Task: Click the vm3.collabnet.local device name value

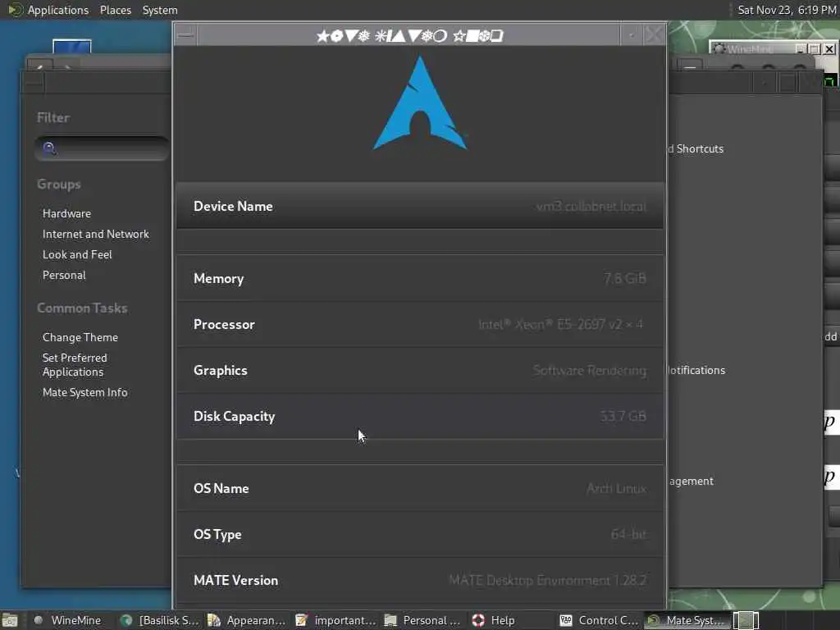Action: pyautogui.click(x=591, y=207)
